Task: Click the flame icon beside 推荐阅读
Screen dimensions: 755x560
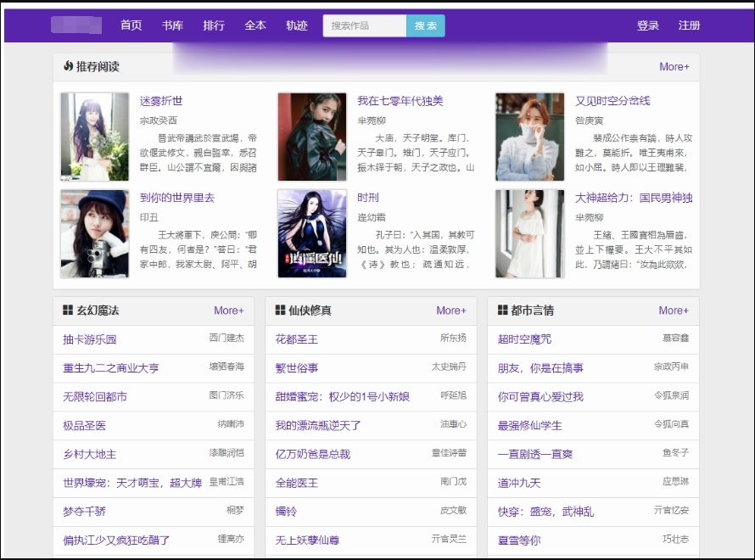Action: pos(68,66)
